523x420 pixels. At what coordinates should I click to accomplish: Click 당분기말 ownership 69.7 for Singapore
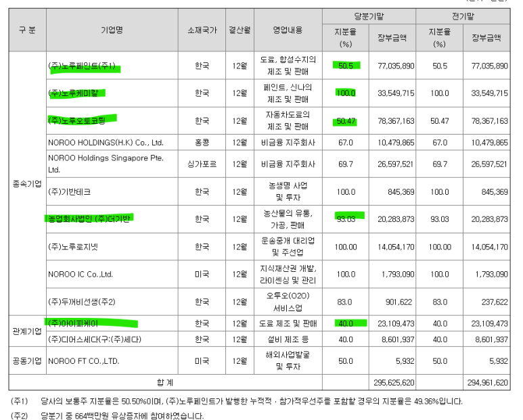click(346, 164)
